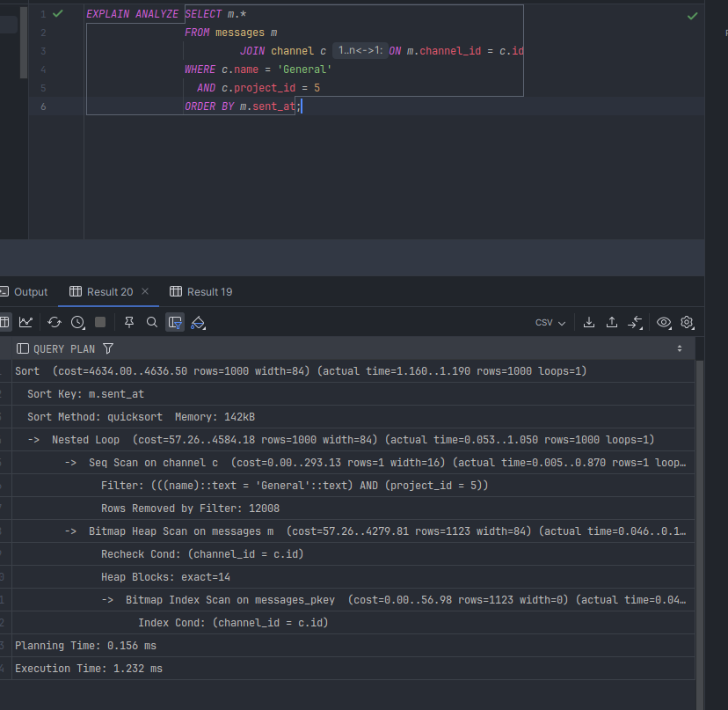Open the results settings gear
Screen dimensions: 728x710
click(x=687, y=323)
